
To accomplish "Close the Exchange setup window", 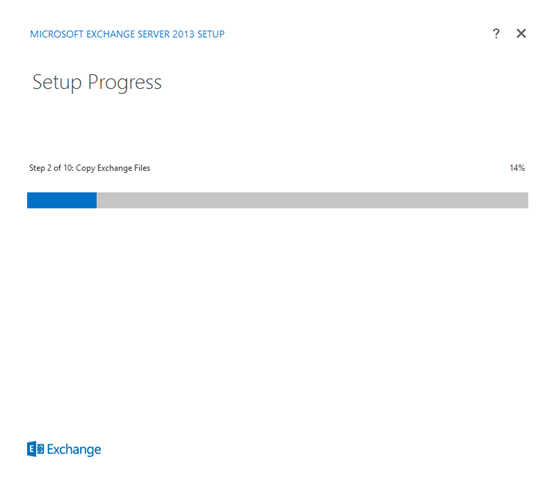I will [x=521, y=34].
